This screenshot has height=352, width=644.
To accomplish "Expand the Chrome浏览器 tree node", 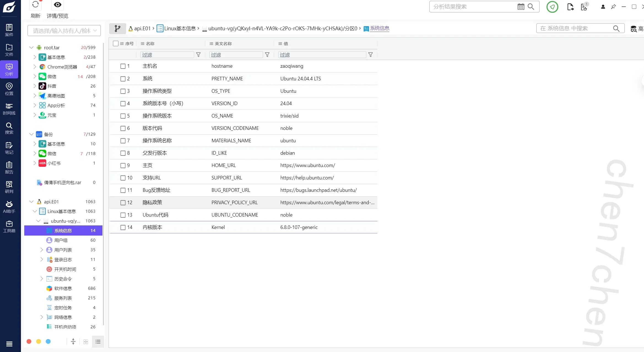I will tap(35, 67).
